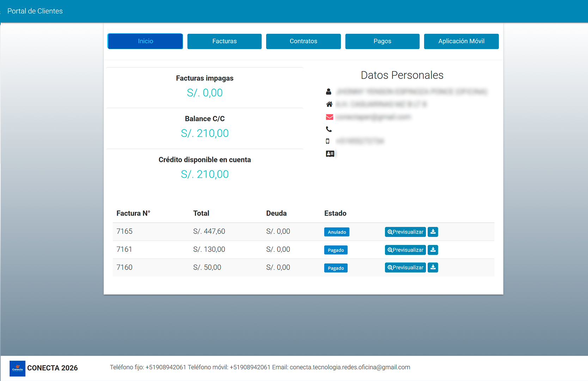Click the mobile phone icon
588x381 pixels.
327,141
